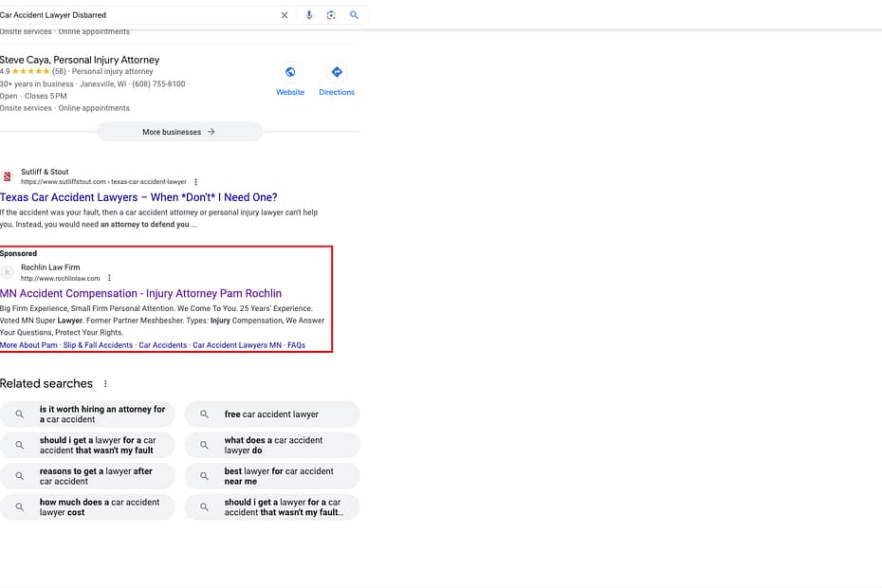The width and height of the screenshot is (882, 588).
Task: Click the Related searches heading
Action: coord(46,384)
